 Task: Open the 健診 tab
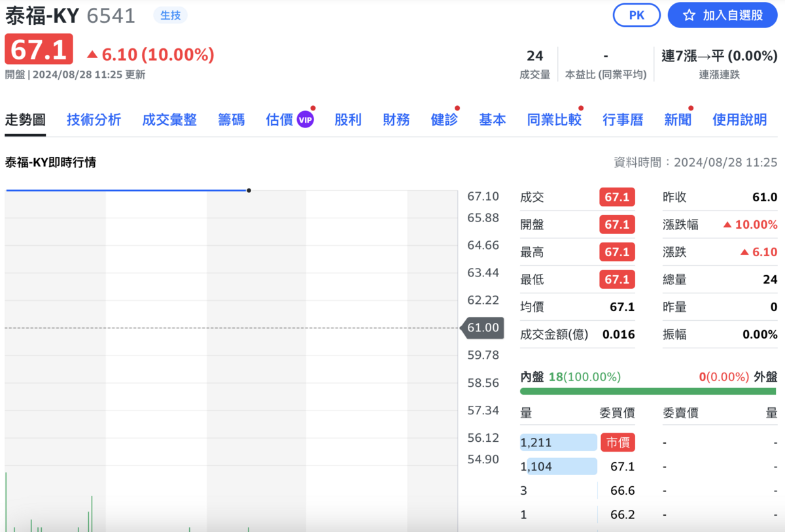[444, 120]
